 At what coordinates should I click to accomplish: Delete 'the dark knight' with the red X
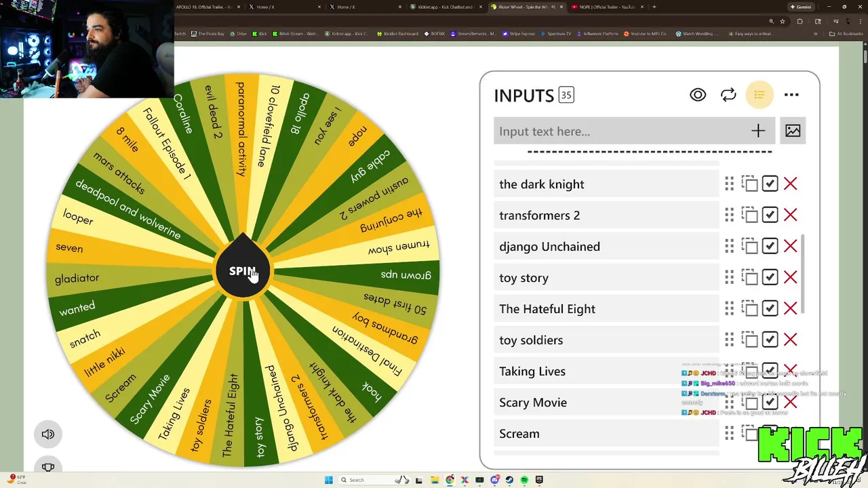coord(790,184)
